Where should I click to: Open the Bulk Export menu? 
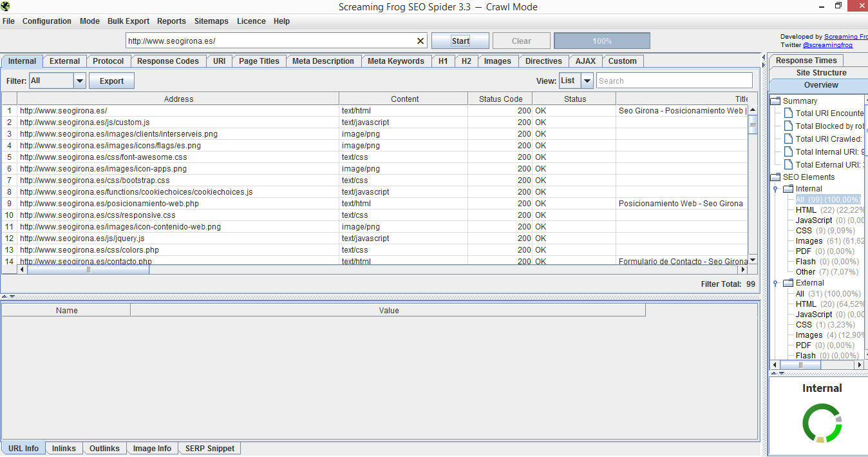click(128, 21)
